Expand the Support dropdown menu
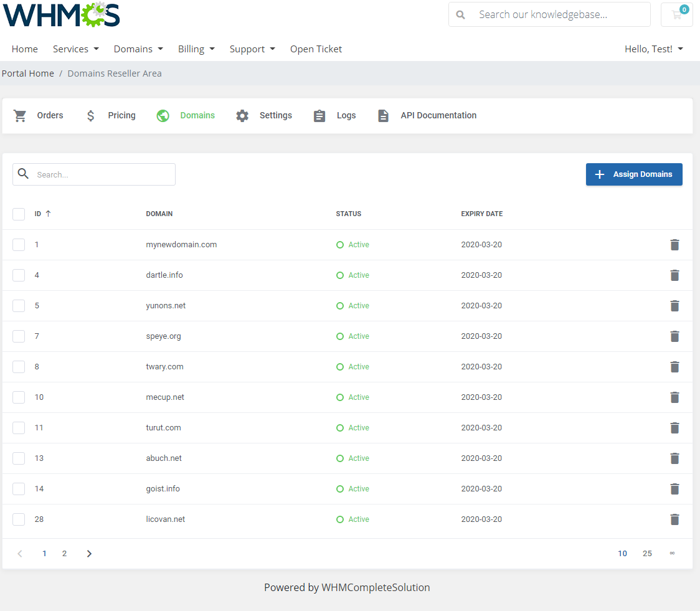The width and height of the screenshot is (700, 611). (x=252, y=49)
